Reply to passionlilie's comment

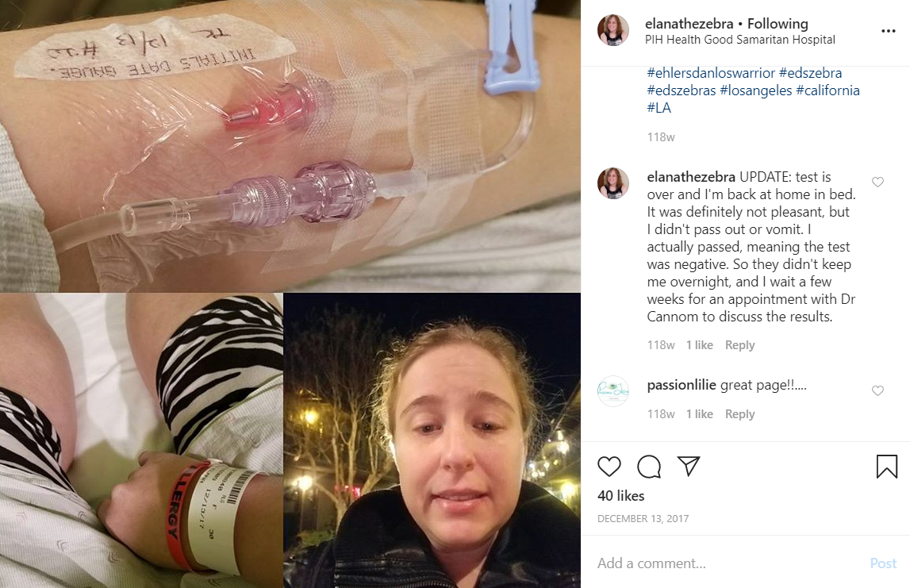(739, 414)
